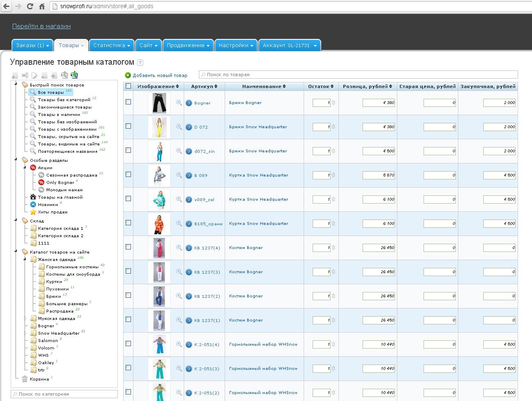Click the browser home icon
Viewport: 532px width, 401px height.
point(42,6)
